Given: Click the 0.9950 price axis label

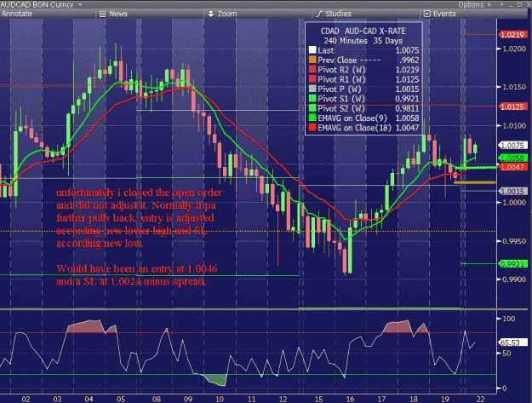Looking at the screenshot, I should click(x=514, y=241).
